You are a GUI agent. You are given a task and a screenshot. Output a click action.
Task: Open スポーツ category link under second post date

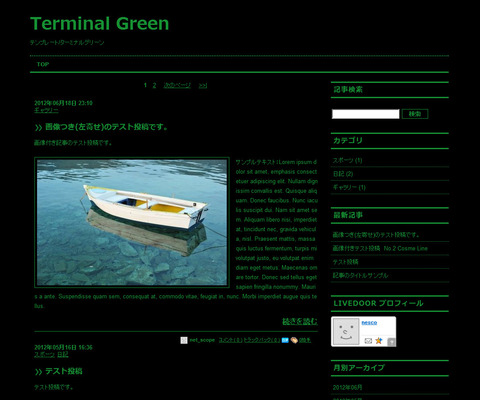(45, 354)
